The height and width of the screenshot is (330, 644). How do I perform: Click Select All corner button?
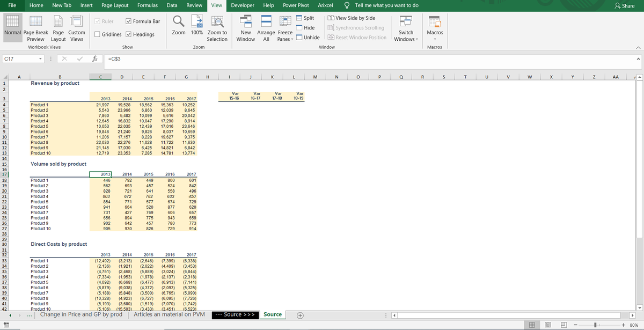click(4, 77)
